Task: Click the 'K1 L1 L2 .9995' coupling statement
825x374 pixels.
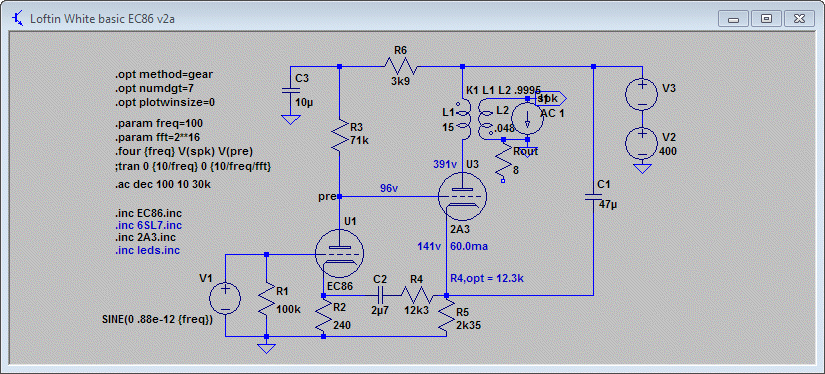Action: click(504, 90)
